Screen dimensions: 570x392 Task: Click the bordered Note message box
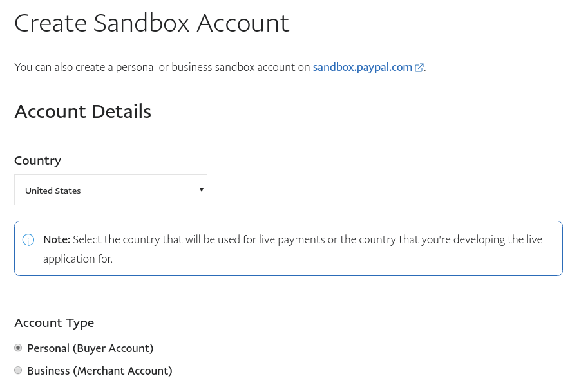[288, 248]
